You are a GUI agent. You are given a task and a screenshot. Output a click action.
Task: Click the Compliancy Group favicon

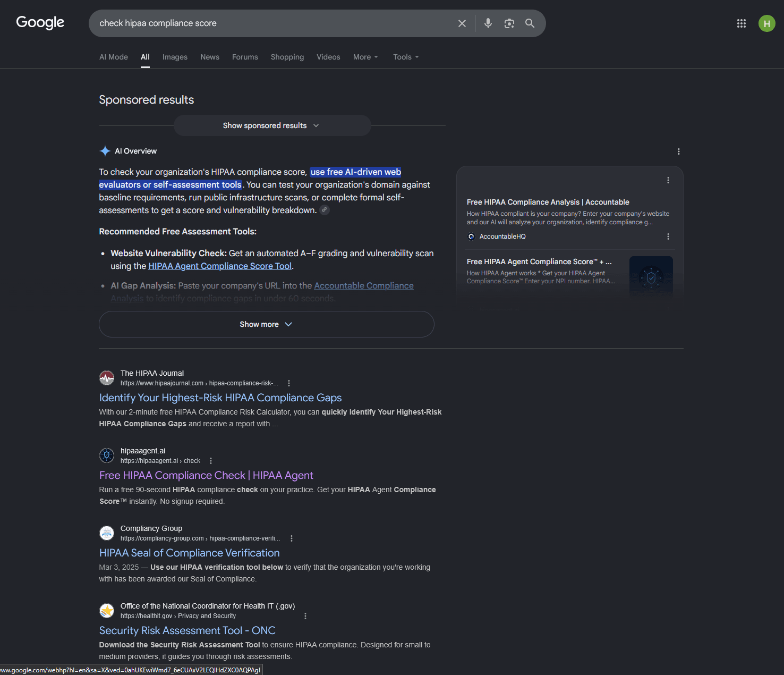[x=107, y=533]
